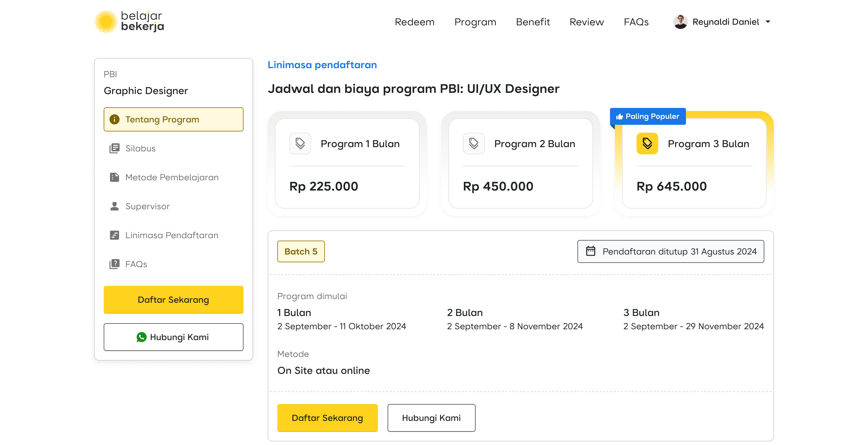Click the tag icon on Program 1 Bulan

click(x=300, y=144)
